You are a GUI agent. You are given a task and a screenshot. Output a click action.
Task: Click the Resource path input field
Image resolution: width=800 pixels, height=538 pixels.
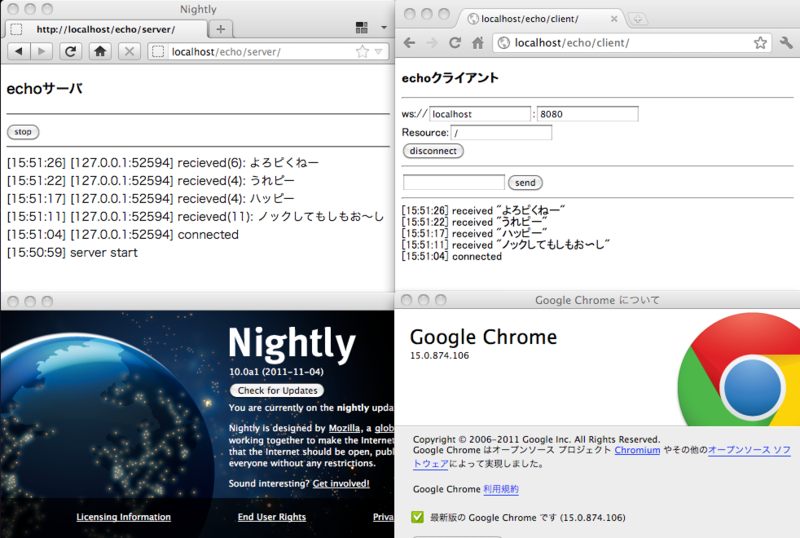pyautogui.click(x=501, y=133)
